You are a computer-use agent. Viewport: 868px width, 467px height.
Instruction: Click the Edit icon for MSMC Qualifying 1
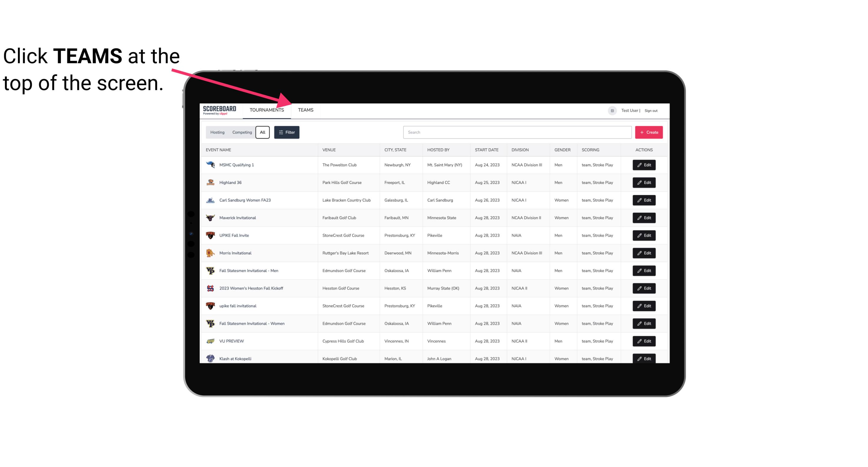coord(644,165)
